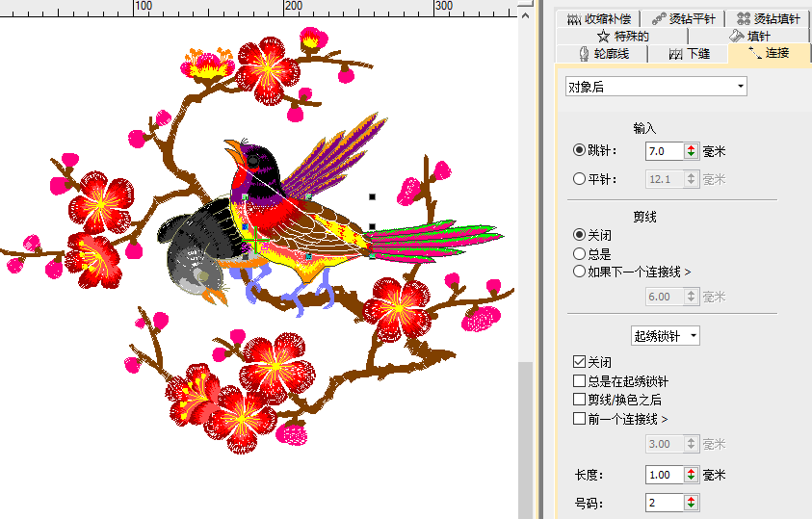Open the 起绣锁针 dropdown
This screenshot has width=812, height=519.
click(665, 336)
